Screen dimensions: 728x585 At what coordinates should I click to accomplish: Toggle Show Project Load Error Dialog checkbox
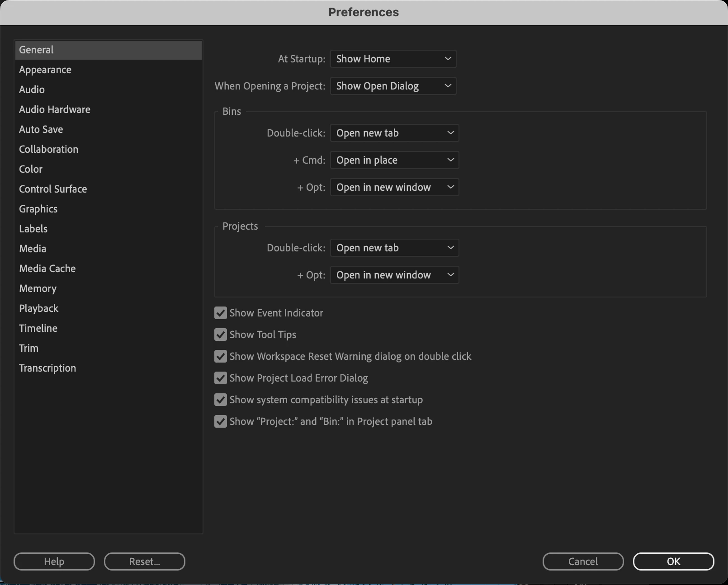click(x=221, y=378)
